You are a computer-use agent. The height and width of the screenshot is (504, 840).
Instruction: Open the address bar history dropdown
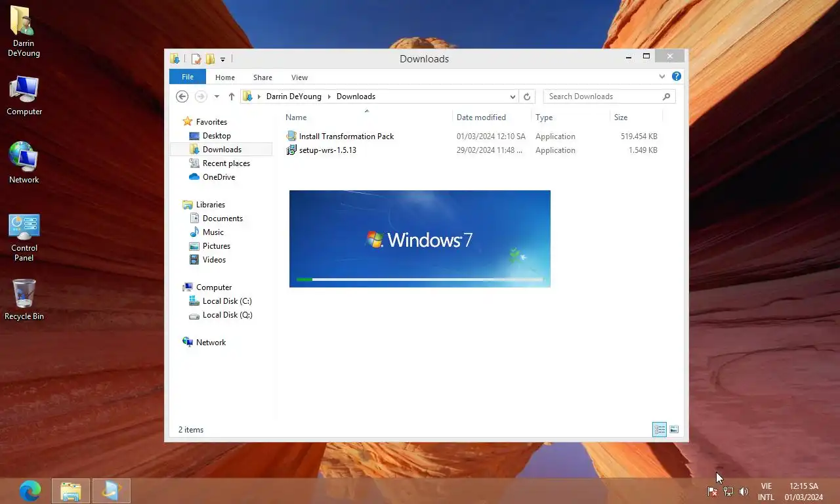tap(513, 96)
